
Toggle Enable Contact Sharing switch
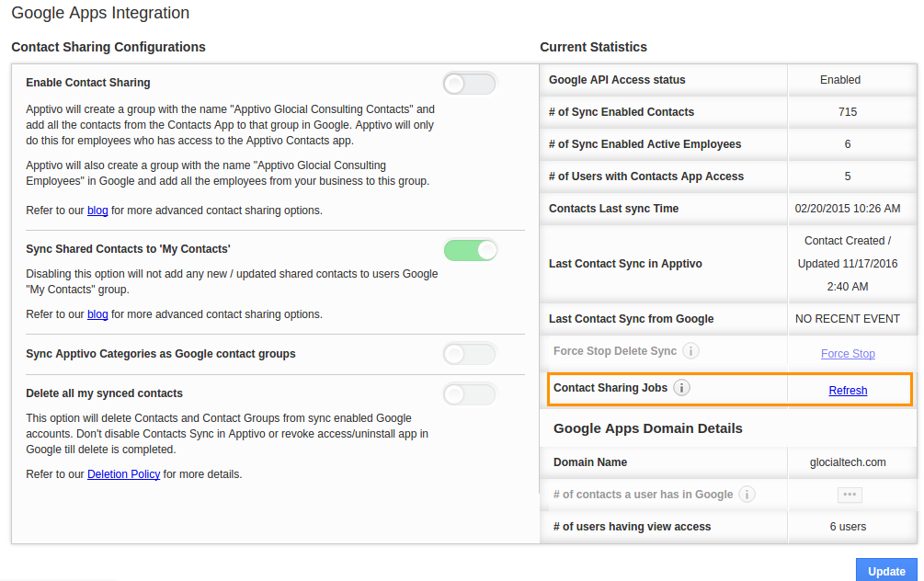pos(470,84)
